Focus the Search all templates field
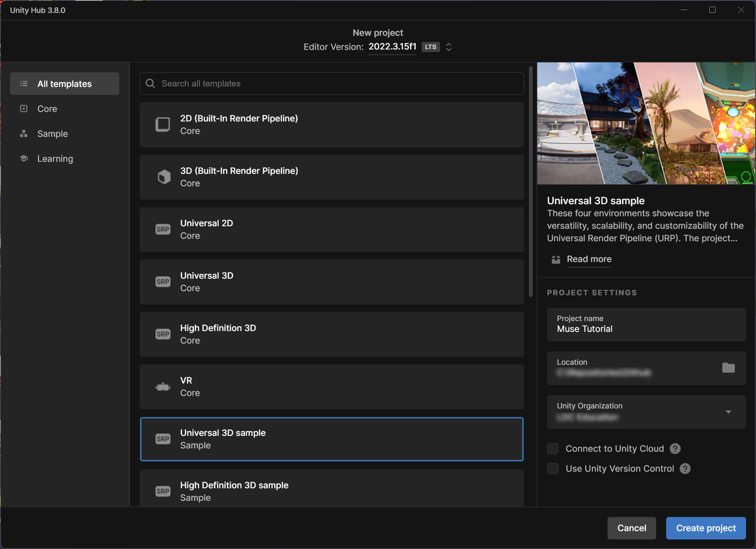 point(331,84)
